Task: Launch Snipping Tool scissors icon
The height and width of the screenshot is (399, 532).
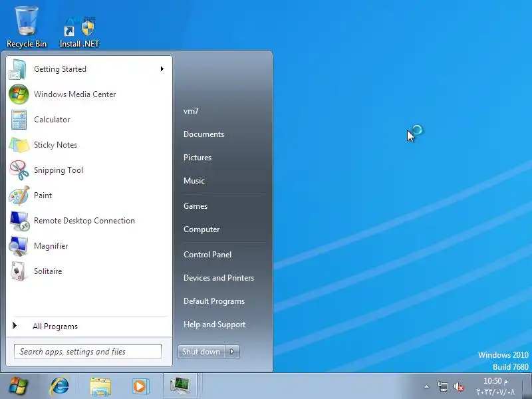Action: tap(19, 170)
